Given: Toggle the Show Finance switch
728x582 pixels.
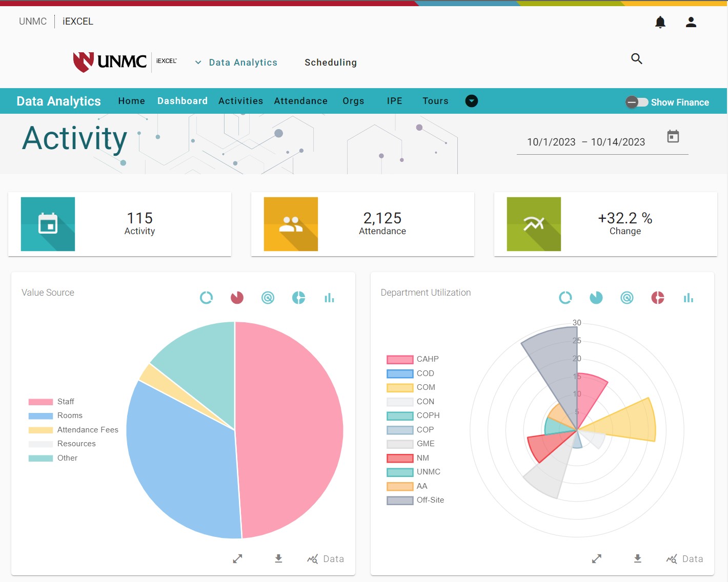Looking at the screenshot, I should tap(637, 102).
